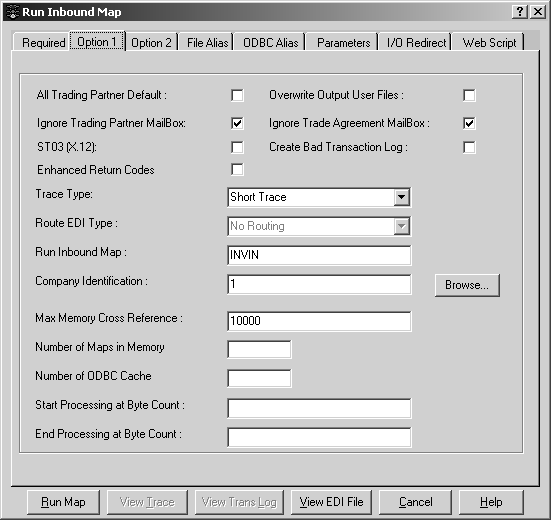Close the Run Inbound Map dialog
This screenshot has width=551, height=520.
[537, 12]
